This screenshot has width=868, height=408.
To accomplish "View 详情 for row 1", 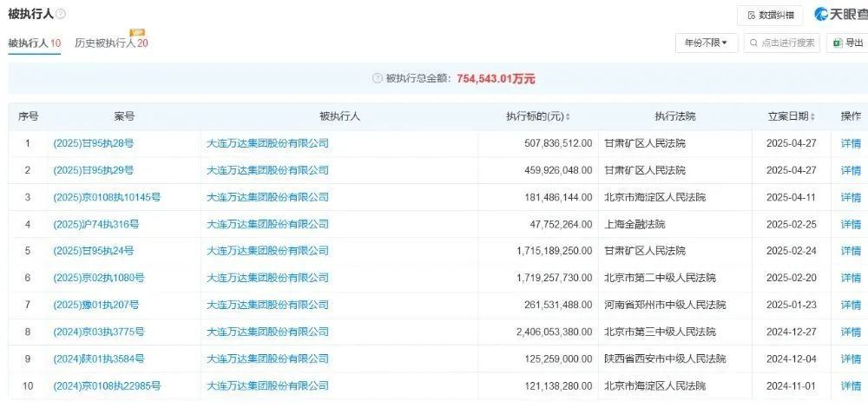I will [x=851, y=143].
